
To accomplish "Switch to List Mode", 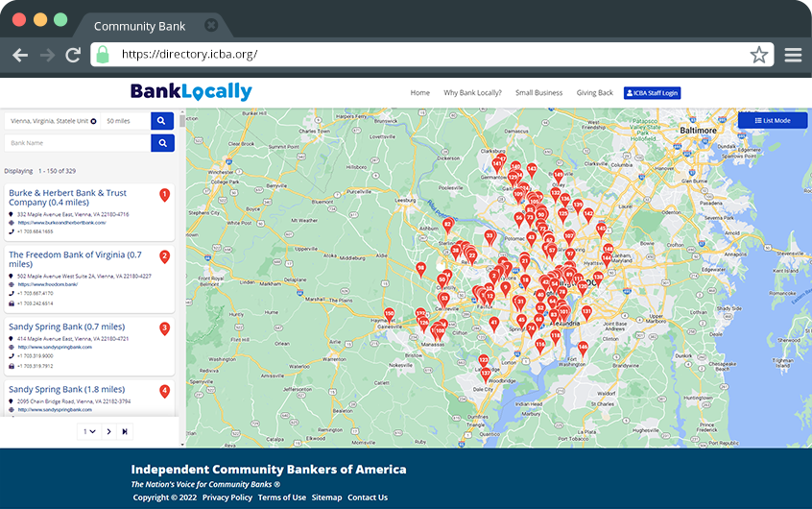I will pyautogui.click(x=772, y=120).
